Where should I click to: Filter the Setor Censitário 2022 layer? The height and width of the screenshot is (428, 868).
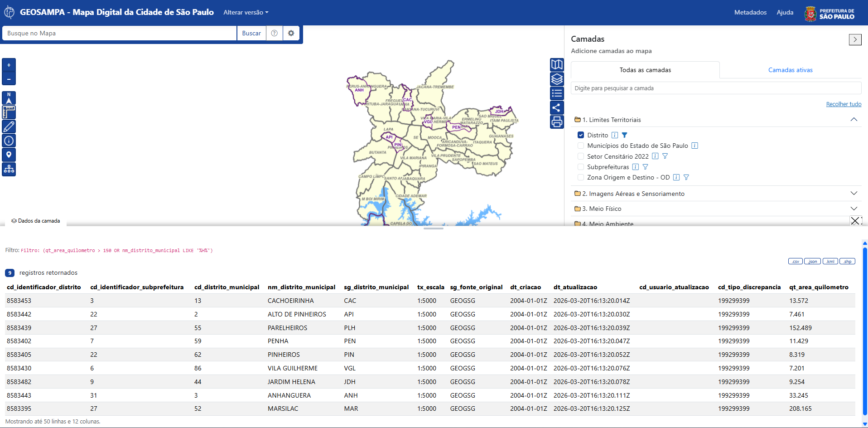[665, 156]
